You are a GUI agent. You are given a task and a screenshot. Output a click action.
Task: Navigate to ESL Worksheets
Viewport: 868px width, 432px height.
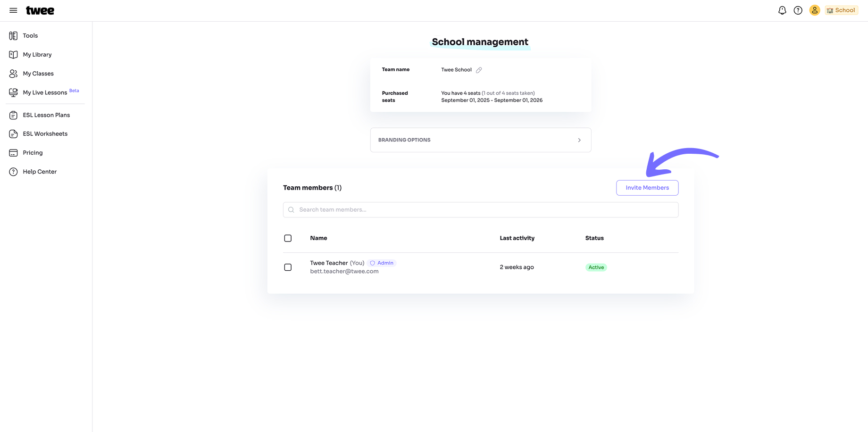46,134
